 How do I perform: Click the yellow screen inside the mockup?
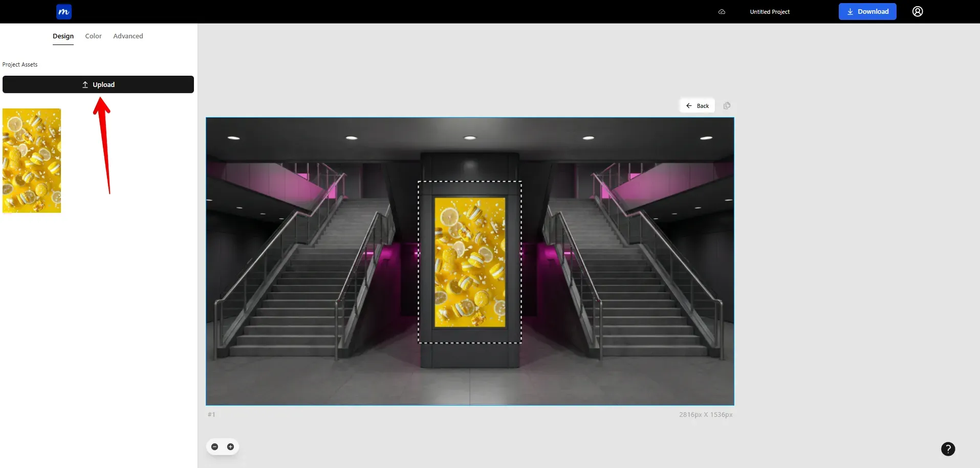pos(470,263)
